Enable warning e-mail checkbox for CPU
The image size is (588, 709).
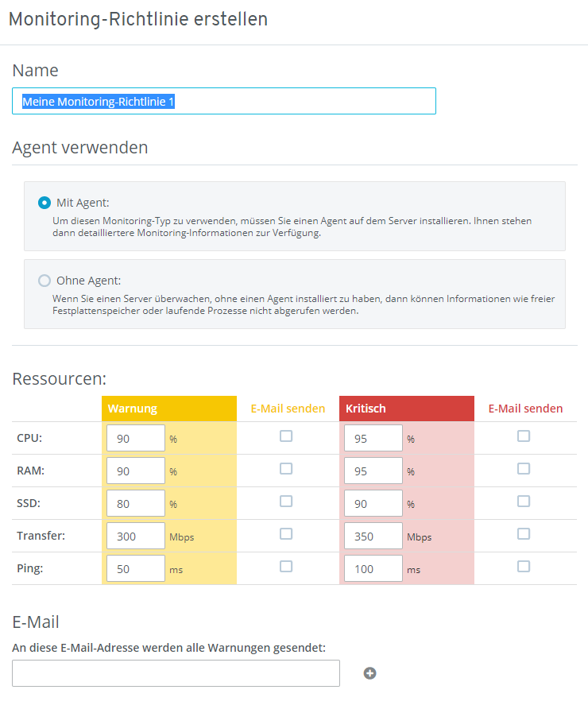point(286,436)
